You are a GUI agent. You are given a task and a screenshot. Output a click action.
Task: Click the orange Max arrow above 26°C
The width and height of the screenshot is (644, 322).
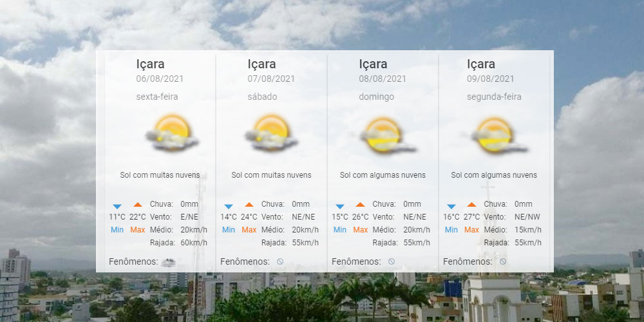(360, 205)
